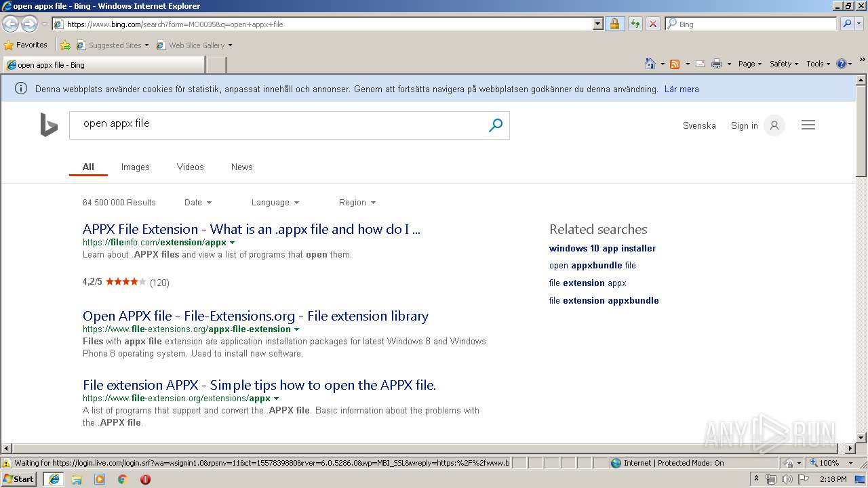Show hidden tray icons arrow
The height and width of the screenshot is (488, 868).
pyautogui.click(x=757, y=479)
